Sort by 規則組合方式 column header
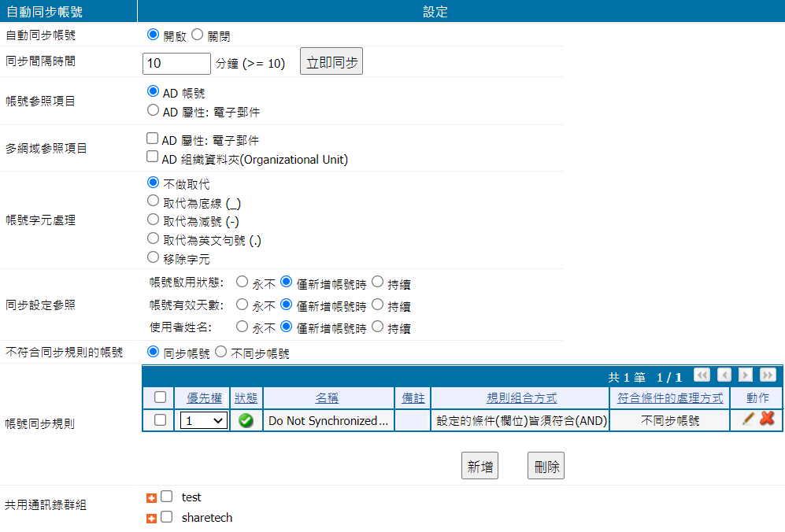 520,398
